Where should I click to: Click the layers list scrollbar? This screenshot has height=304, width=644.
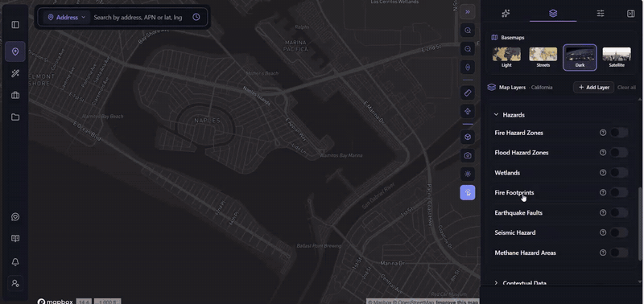(640, 224)
